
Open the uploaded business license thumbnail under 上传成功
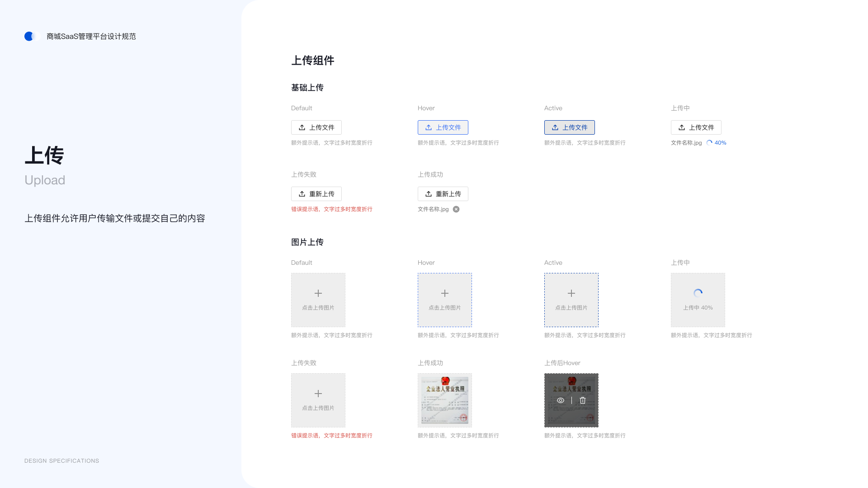coord(444,400)
